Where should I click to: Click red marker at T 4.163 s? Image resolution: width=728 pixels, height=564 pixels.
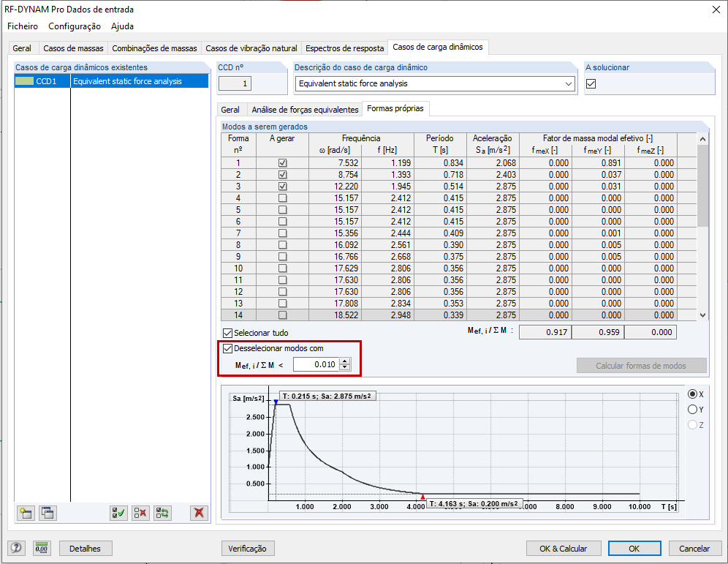422,497
